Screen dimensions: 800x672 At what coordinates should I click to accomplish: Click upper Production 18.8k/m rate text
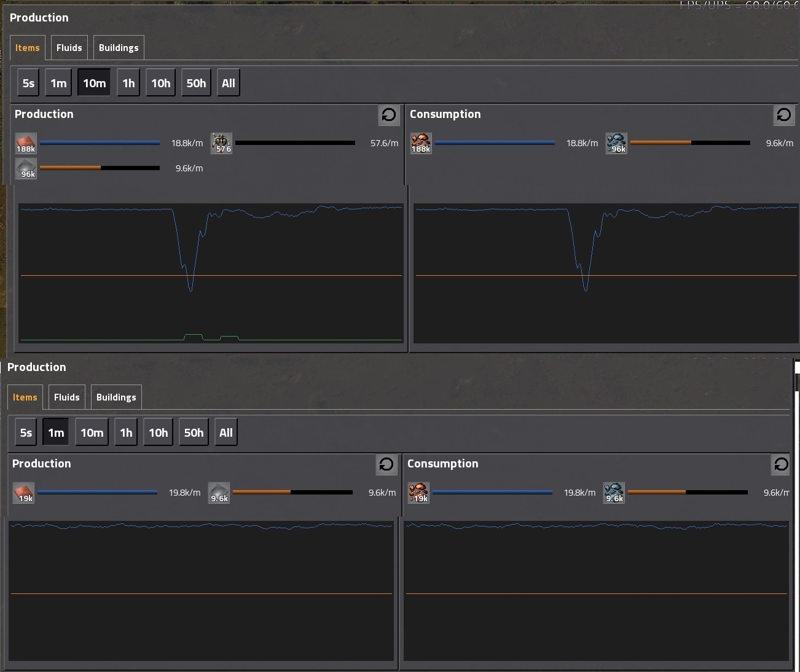(187, 143)
